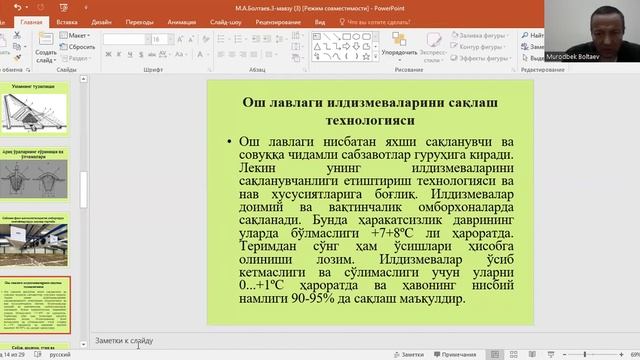Viewport: 640px width, 360px height.
Task: Align text right in paragraph group
Action: click(243, 54)
